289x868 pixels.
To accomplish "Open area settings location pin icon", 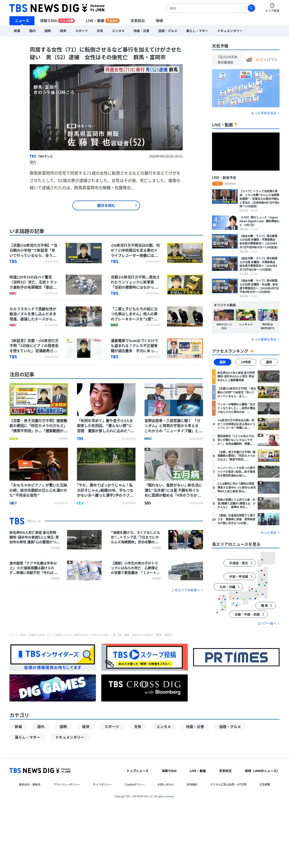I will [272, 5].
